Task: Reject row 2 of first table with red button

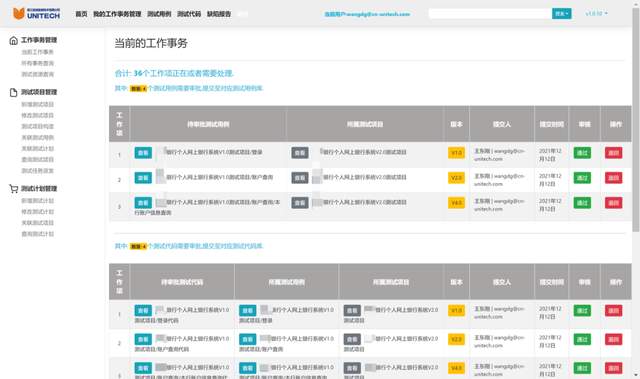Action: [613, 178]
